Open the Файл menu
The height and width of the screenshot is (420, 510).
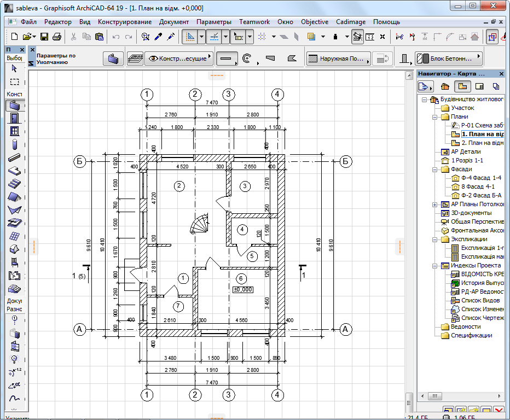pyautogui.click(x=28, y=22)
